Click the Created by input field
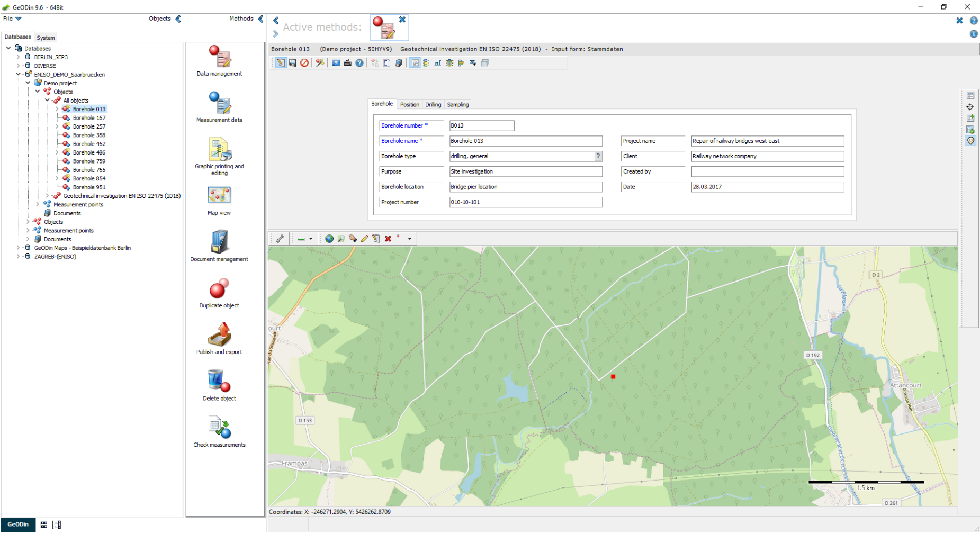Screen dimensions: 980x534 coord(767,171)
